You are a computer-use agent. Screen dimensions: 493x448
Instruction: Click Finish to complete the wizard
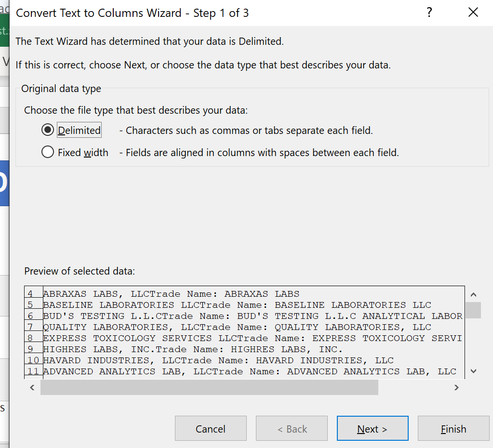(x=453, y=429)
